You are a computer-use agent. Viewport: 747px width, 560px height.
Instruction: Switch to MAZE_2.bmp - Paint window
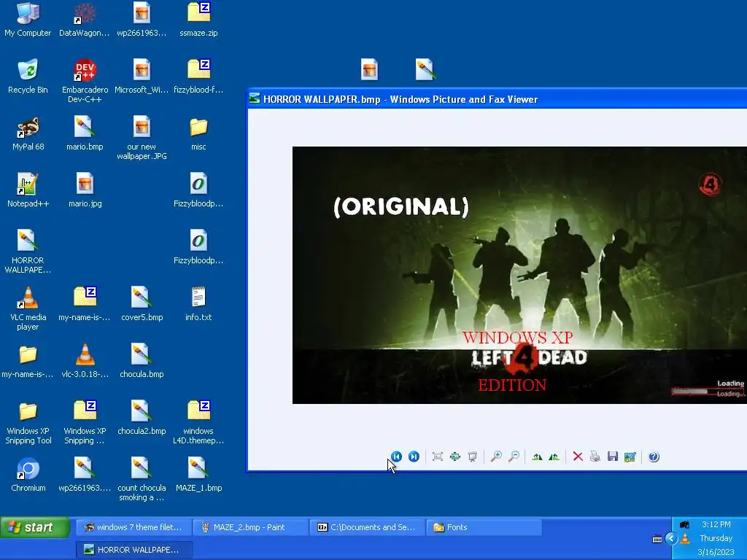[x=250, y=527]
